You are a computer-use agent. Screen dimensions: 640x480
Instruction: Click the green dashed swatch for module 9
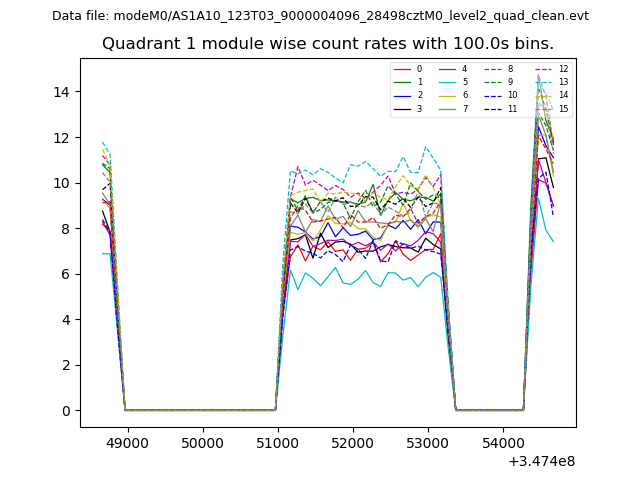point(494,82)
